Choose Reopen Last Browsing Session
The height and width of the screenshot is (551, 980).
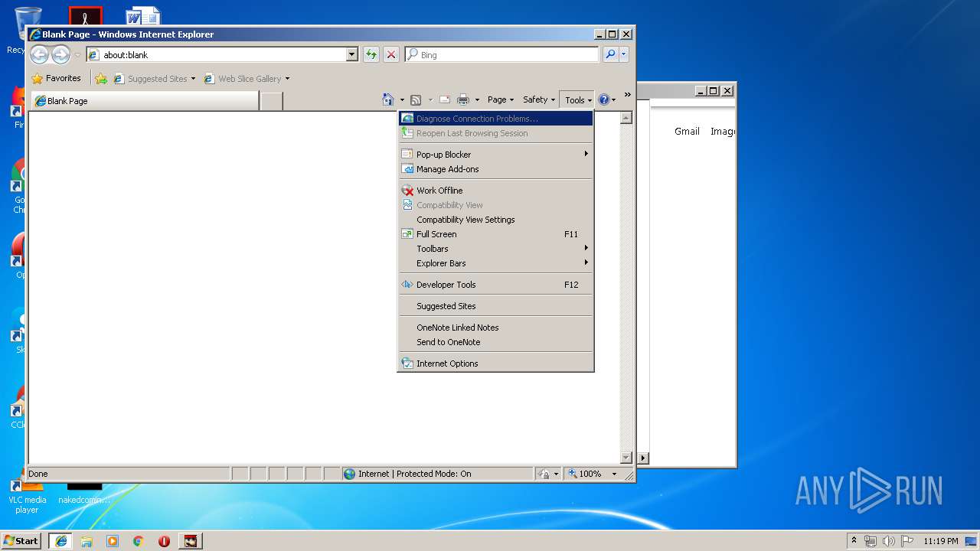(x=495, y=133)
